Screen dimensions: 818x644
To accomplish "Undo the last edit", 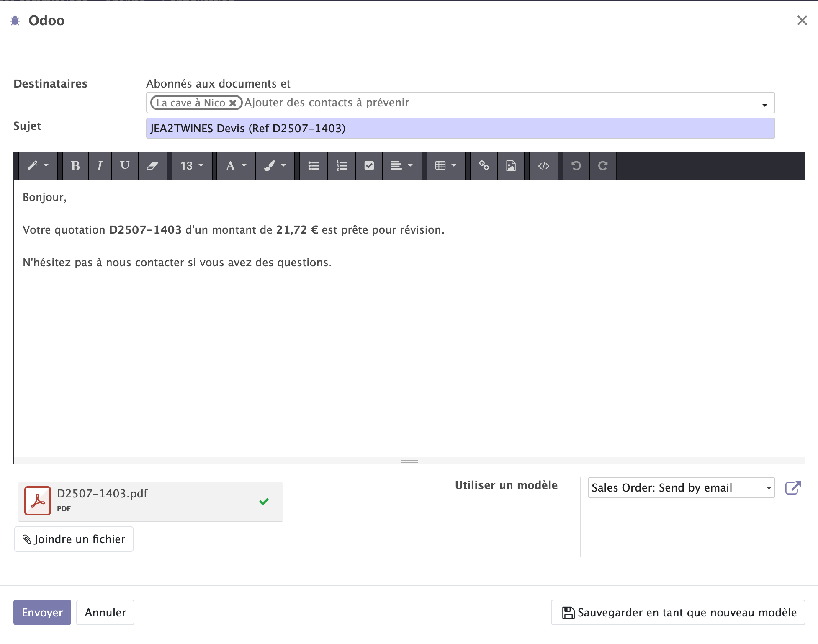I will (576, 166).
